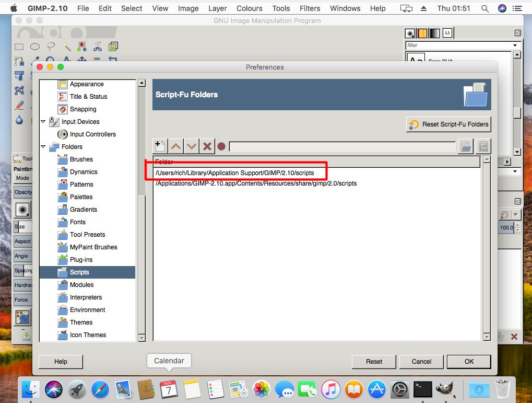Click the red writable-status dot icon
532x403 pixels.
pyautogui.click(x=221, y=146)
